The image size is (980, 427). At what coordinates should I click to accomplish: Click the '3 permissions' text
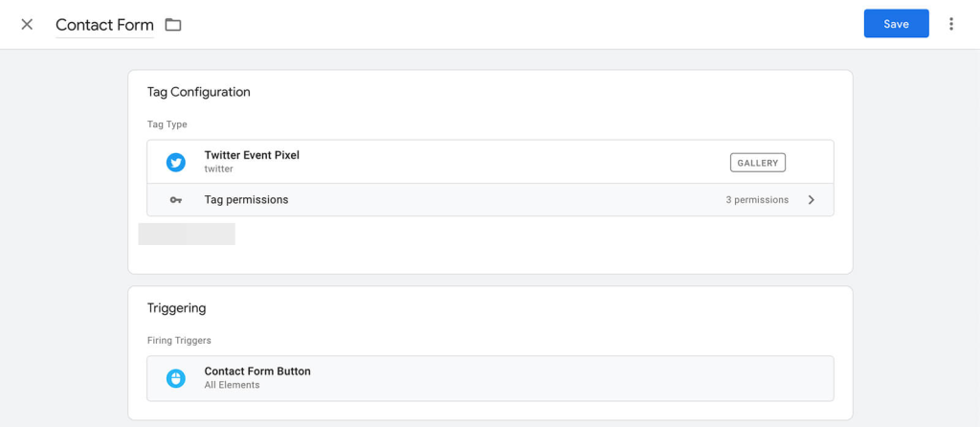756,200
